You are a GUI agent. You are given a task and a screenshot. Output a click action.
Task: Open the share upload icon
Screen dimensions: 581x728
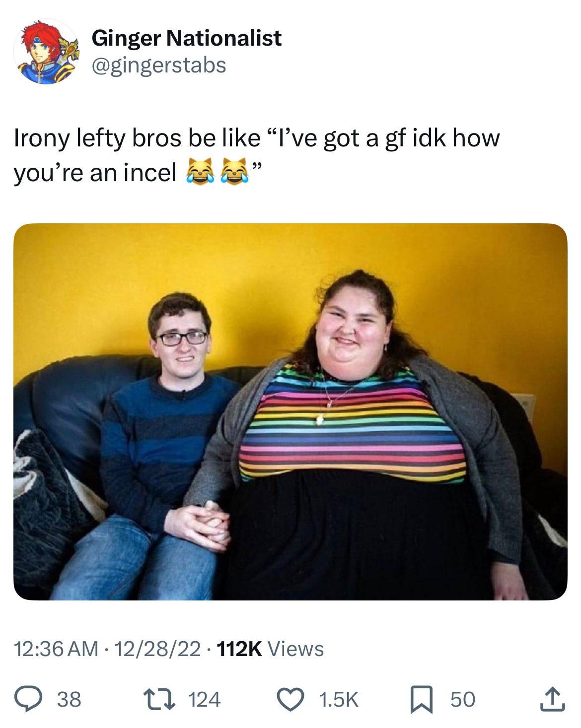(x=554, y=699)
